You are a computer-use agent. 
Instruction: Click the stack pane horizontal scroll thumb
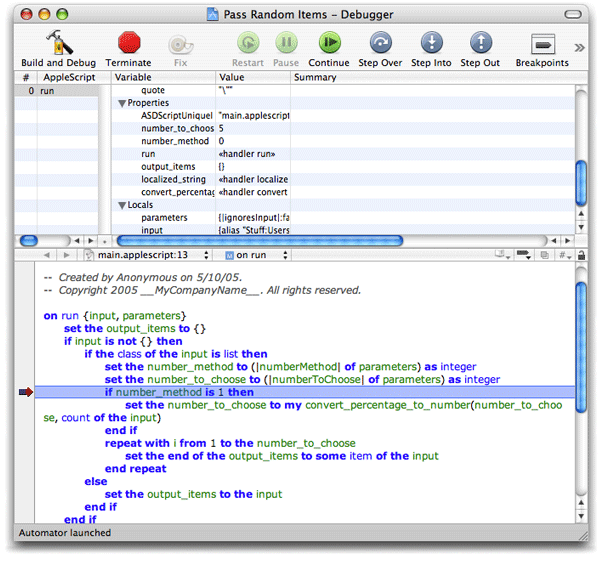coord(29,241)
